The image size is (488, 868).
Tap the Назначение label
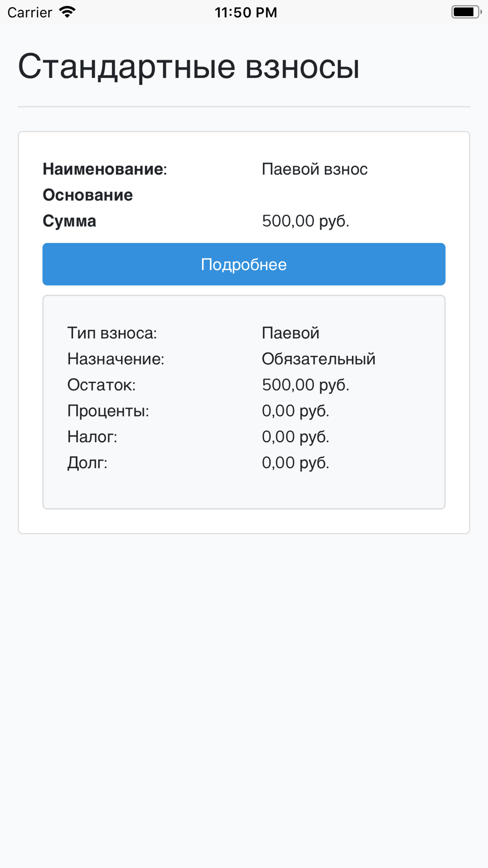click(x=116, y=359)
